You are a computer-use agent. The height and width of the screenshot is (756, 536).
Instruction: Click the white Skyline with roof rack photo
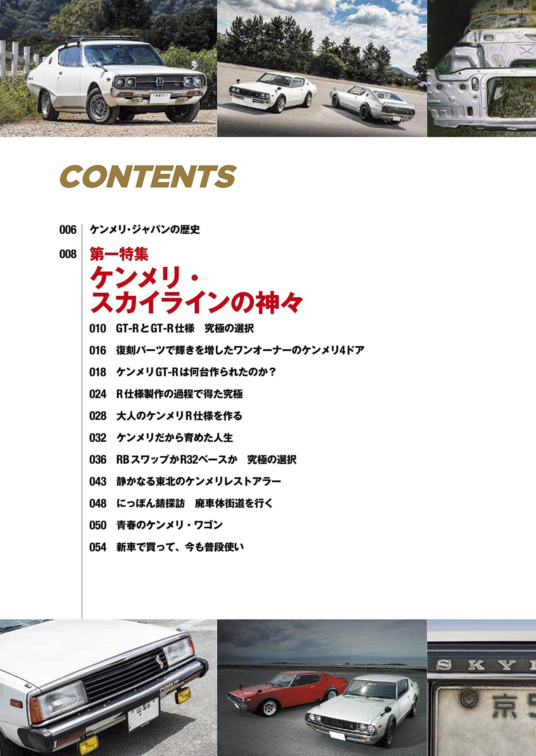pyautogui.click(x=108, y=68)
